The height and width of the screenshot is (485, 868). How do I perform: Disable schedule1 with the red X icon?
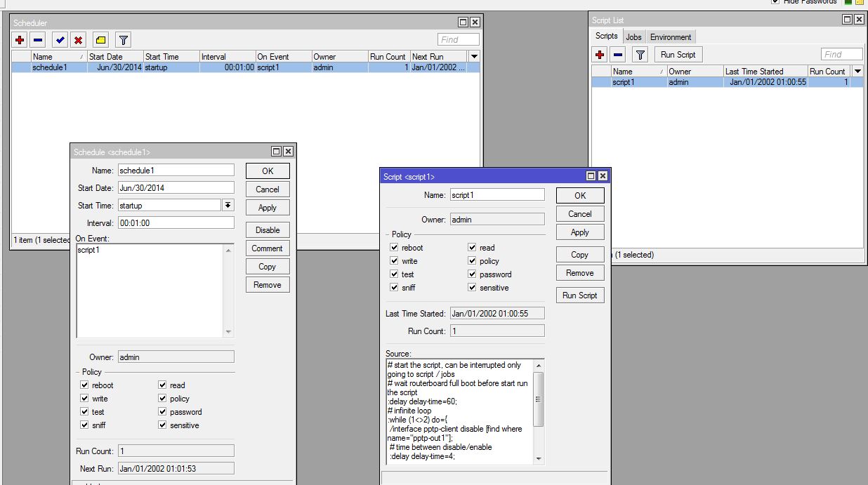coord(77,39)
